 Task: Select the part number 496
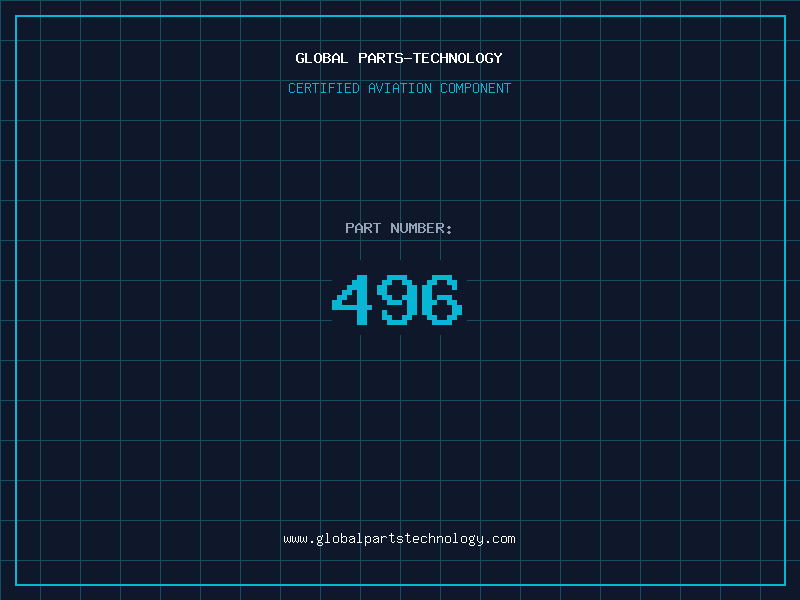click(397, 300)
